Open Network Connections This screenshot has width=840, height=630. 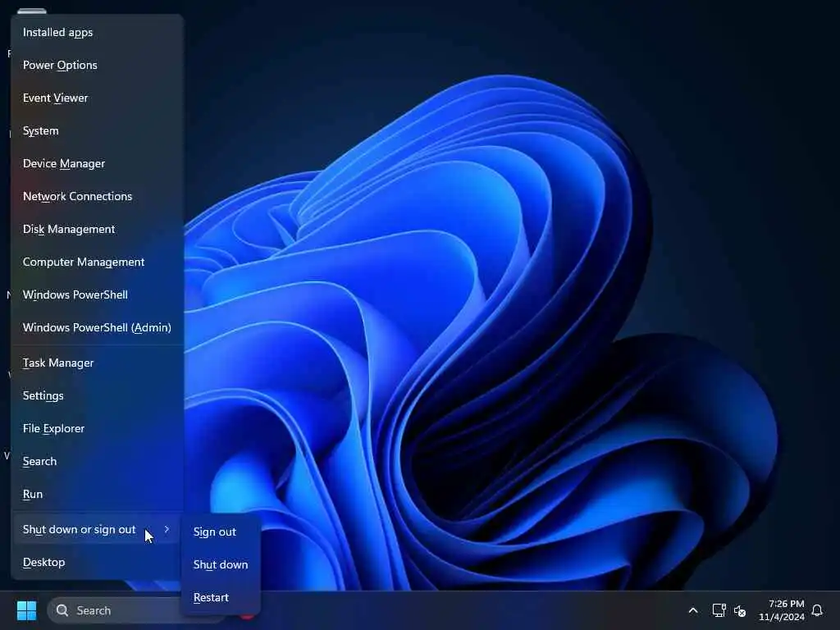pos(97,196)
